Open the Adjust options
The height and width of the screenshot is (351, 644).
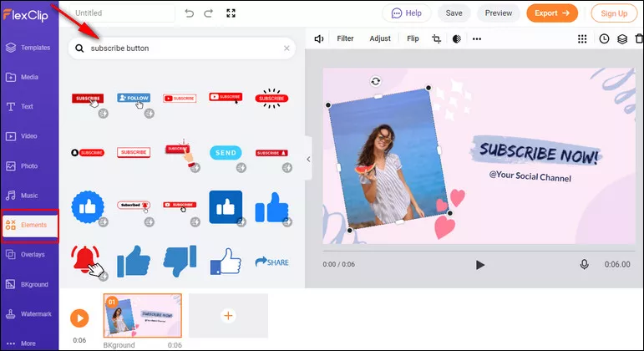(380, 38)
